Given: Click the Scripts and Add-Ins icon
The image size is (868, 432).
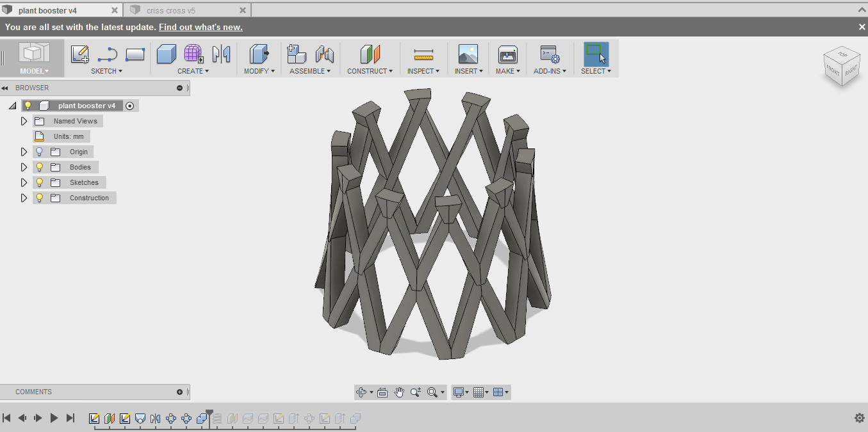Looking at the screenshot, I should pos(550,54).
